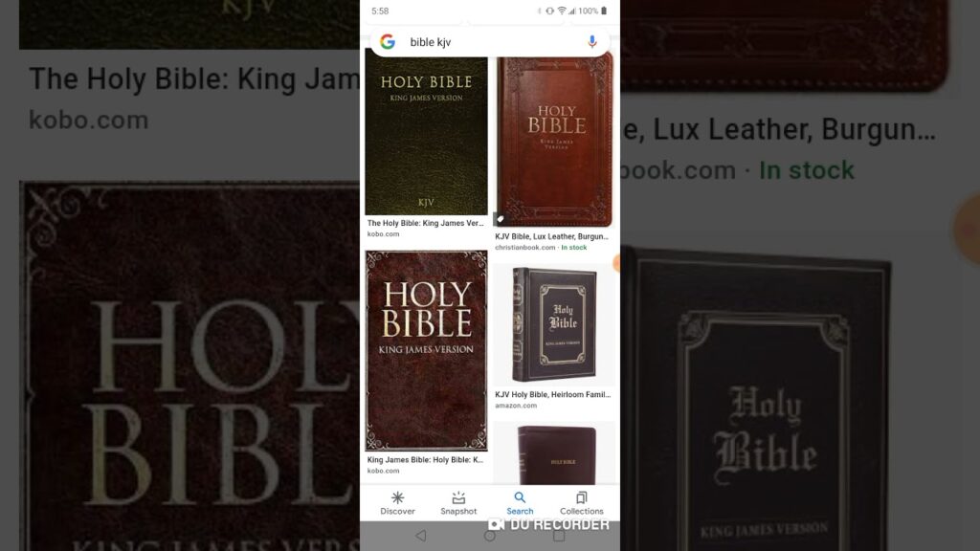980x551 pixels.
Task: Open the red Holy Bible King James cover
Action: click(x=426, y=351)
